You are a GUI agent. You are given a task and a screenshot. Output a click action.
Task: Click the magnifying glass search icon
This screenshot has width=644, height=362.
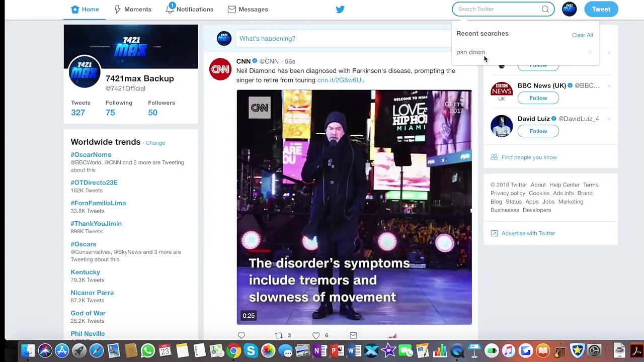click(x=545, y=9)
